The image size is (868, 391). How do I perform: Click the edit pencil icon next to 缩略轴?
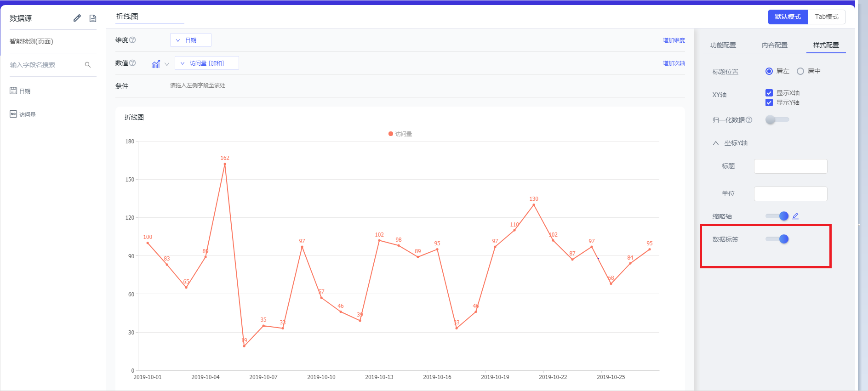(795, 216)
